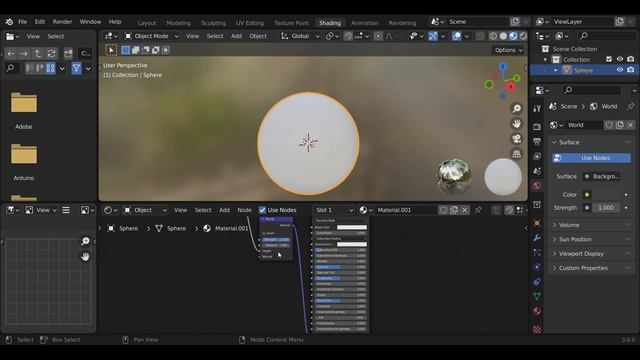Open viewport Add menu
Screen dimensions: 640x360
coord(236,36)
